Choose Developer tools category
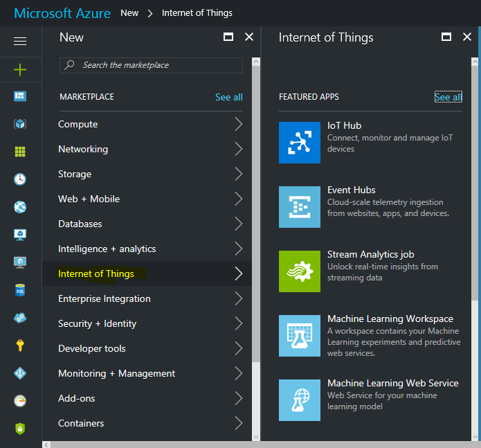Screen dimensions: 481x448 91,349
